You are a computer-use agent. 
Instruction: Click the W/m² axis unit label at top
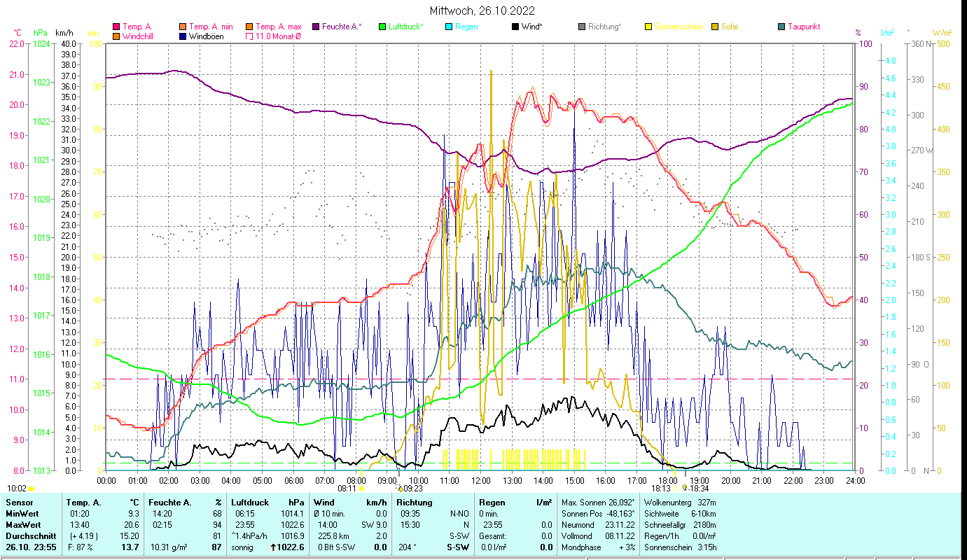click(942, 33)
